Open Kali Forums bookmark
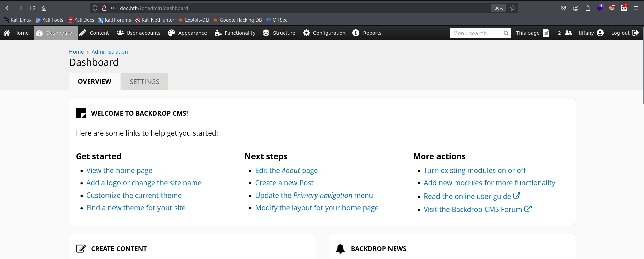 (114, 20)
